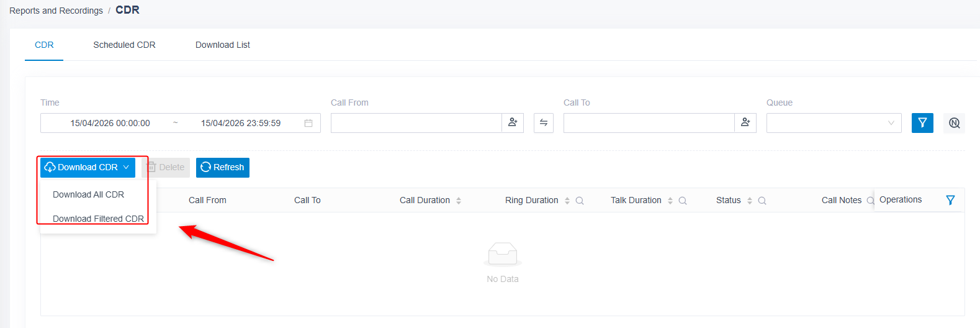The width and height of the screenshot is (980, 328).
Task: Switch to the Scheduled CDR tab
Action: click(124, 45)
